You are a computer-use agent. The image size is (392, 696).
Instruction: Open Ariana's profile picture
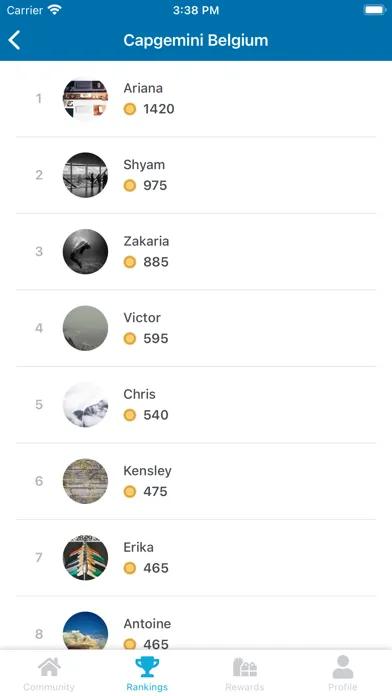pos(85,99)
